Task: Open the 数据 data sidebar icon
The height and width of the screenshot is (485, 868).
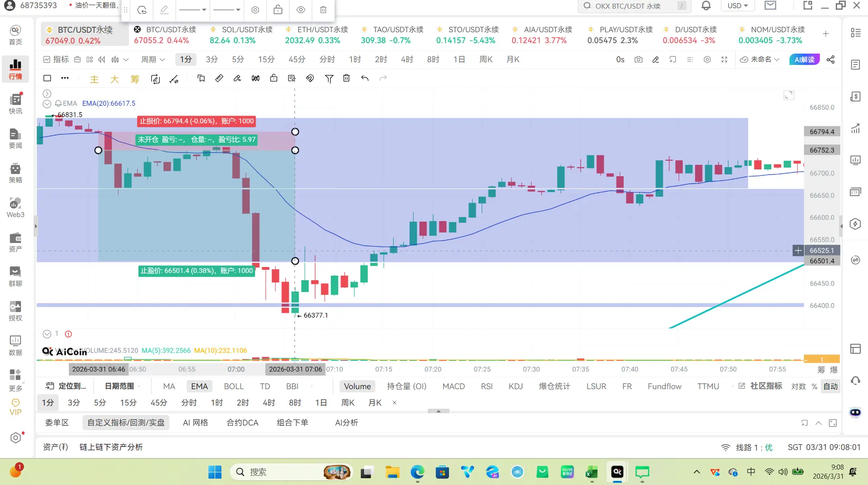Action: coord(15,345)
